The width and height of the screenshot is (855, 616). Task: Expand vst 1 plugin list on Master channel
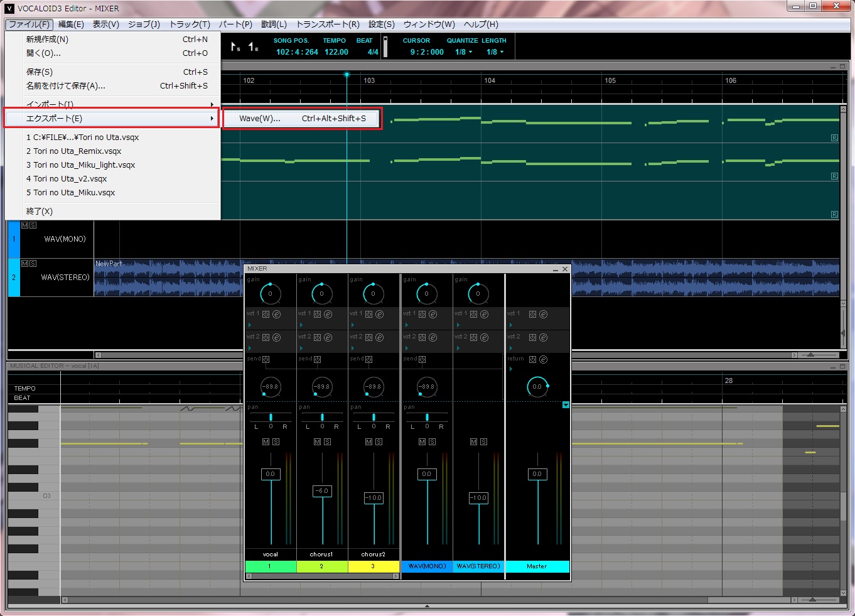[x=510, y=325]
